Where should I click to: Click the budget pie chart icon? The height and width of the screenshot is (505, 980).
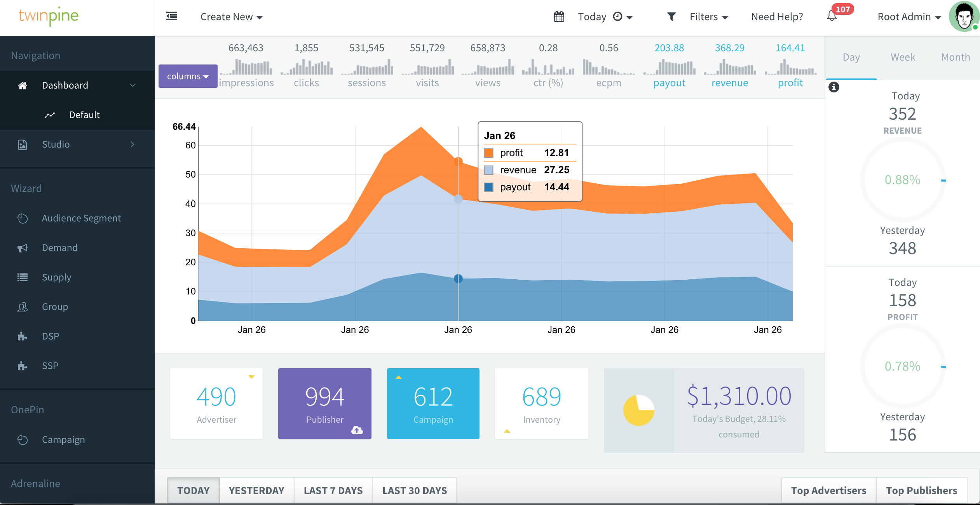(639, 410)
